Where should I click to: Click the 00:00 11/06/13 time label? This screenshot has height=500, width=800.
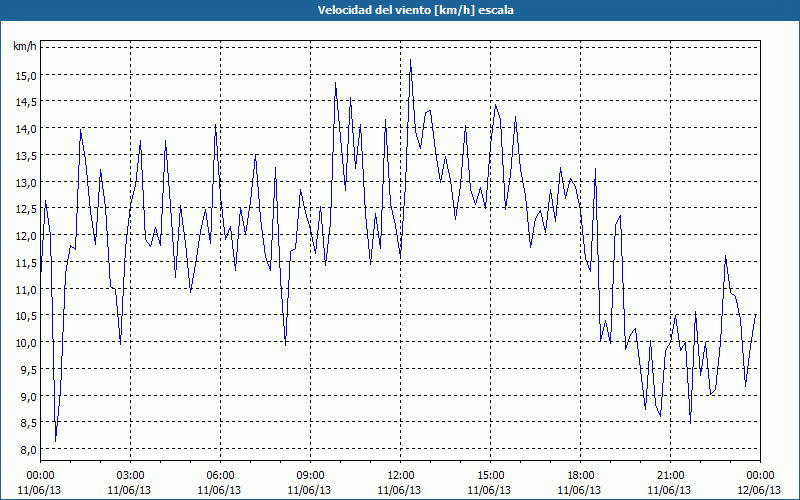point(40,482)
